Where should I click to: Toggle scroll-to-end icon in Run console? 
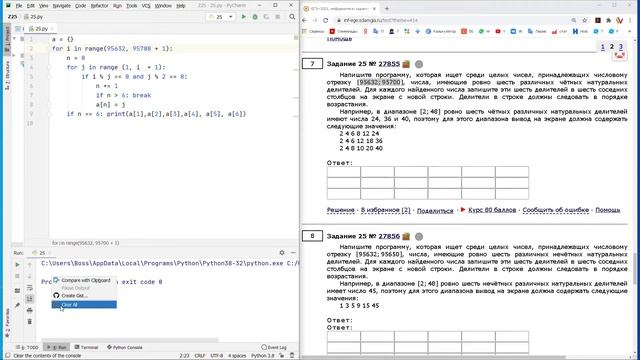click(x=29, y=299)
